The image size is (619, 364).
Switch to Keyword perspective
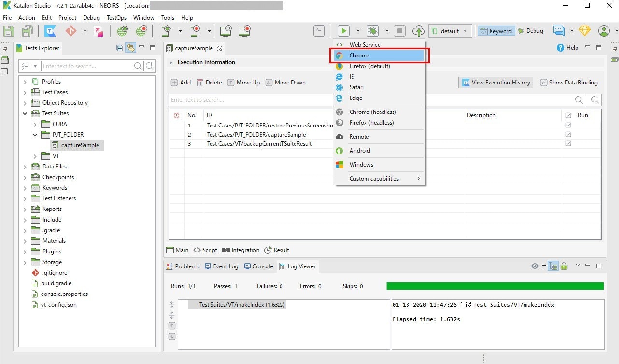point(496,31)
